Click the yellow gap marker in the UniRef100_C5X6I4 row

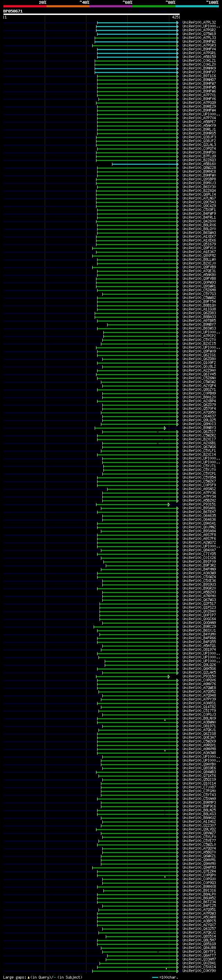[166, 968]
